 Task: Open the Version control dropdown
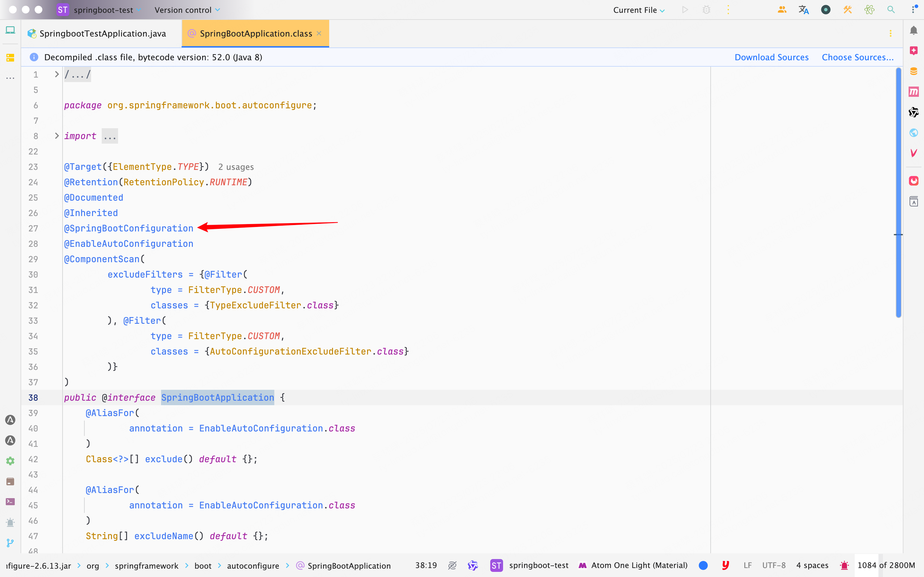point(187,10)
